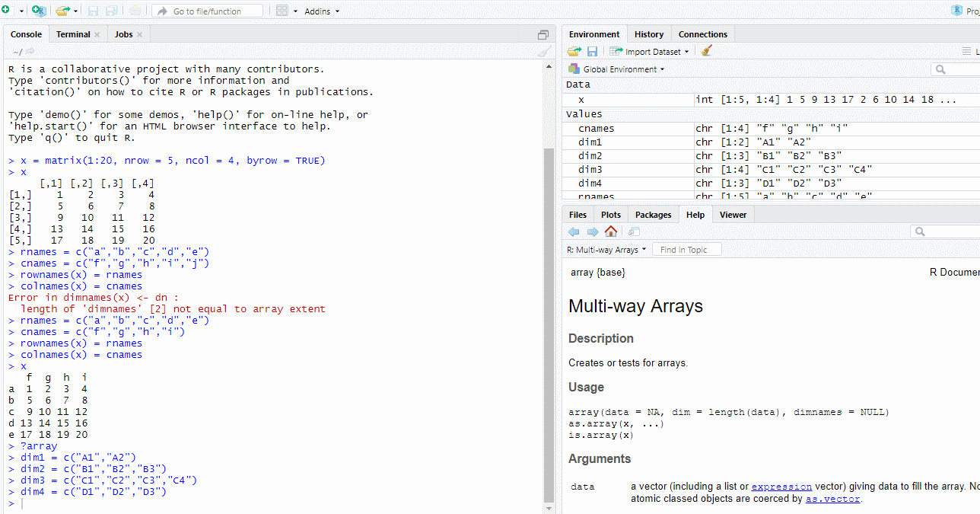Go forward in Help history
The height and width of the screenshot is (514, 980).
click(593, 231)
